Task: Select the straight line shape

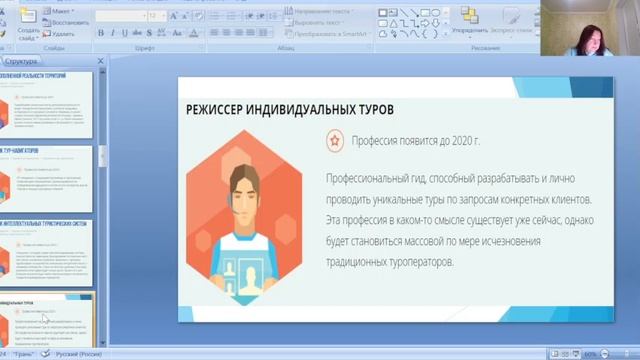Action: tap(404, 13)
